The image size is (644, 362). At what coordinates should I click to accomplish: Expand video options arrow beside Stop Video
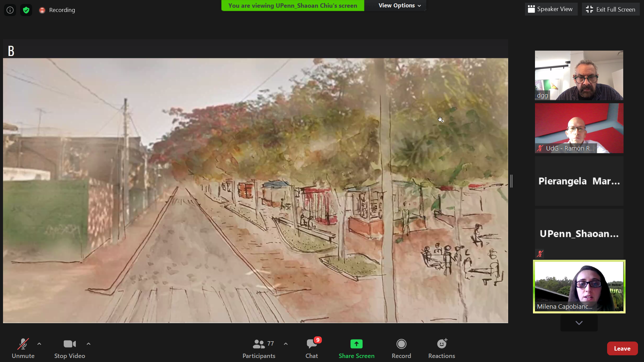[x=89, y=344]
